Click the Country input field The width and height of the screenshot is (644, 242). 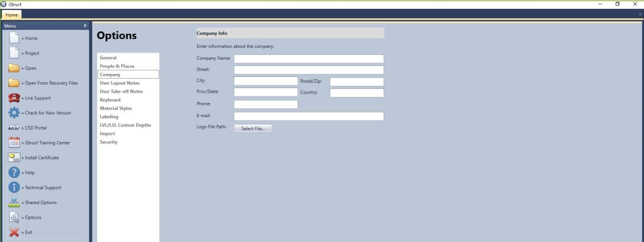coord(357,93)
